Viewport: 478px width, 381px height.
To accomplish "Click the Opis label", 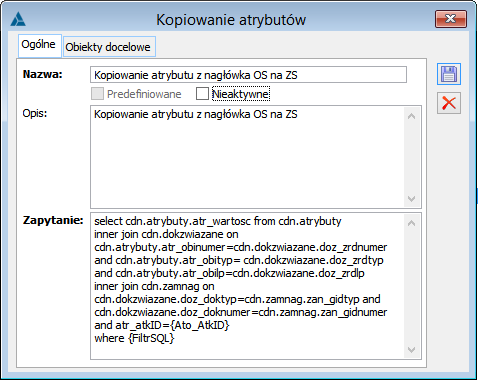I will (x=35, y=113).
